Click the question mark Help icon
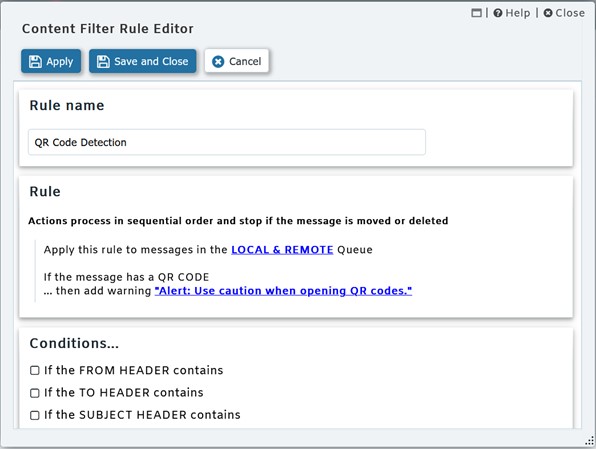This screenshot has width=596, height=449. (498, 13)
